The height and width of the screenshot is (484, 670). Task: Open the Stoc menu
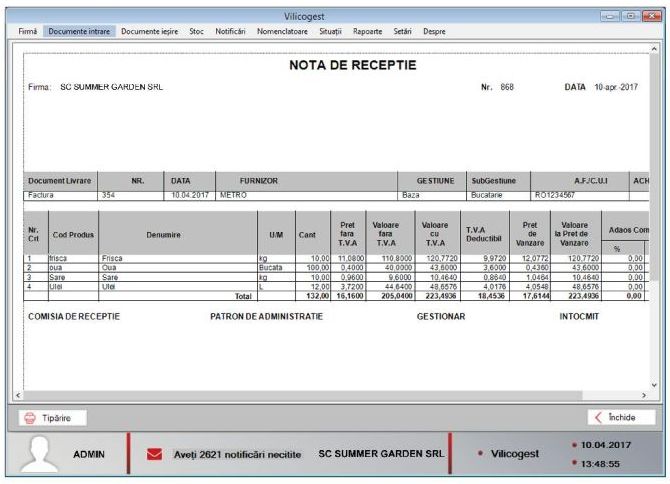(x=196, y=32)
